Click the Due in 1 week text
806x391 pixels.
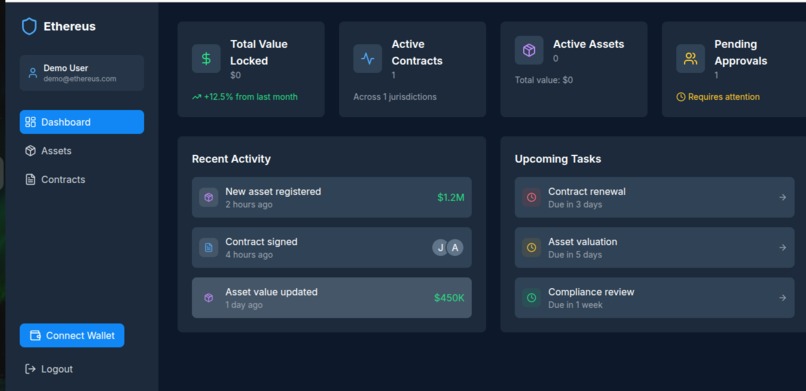tap(576, 305)
